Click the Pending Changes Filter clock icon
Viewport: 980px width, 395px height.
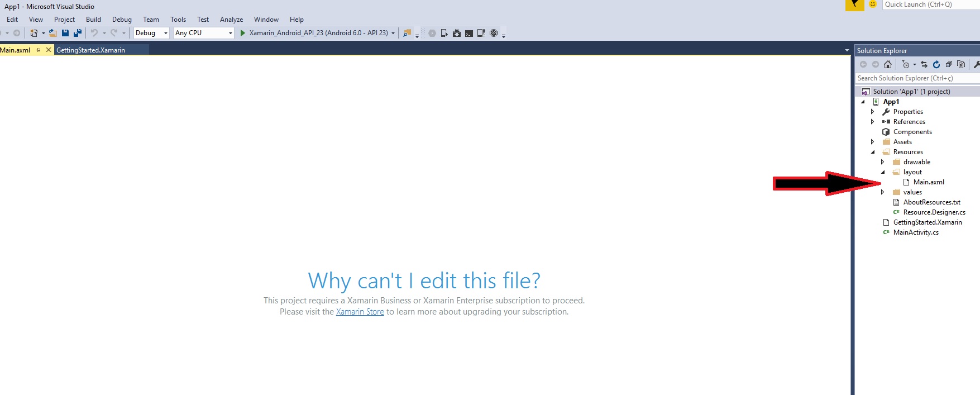(906, 64)
